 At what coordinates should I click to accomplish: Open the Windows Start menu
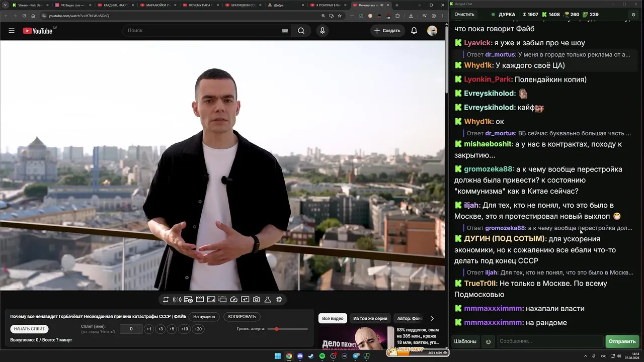(x=278, y=356)
